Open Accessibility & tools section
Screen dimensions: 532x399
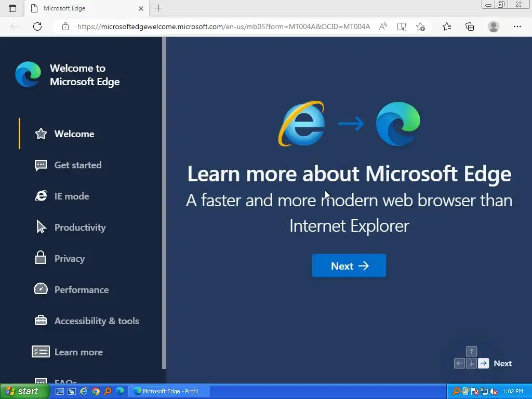click(x=96, y=321)
